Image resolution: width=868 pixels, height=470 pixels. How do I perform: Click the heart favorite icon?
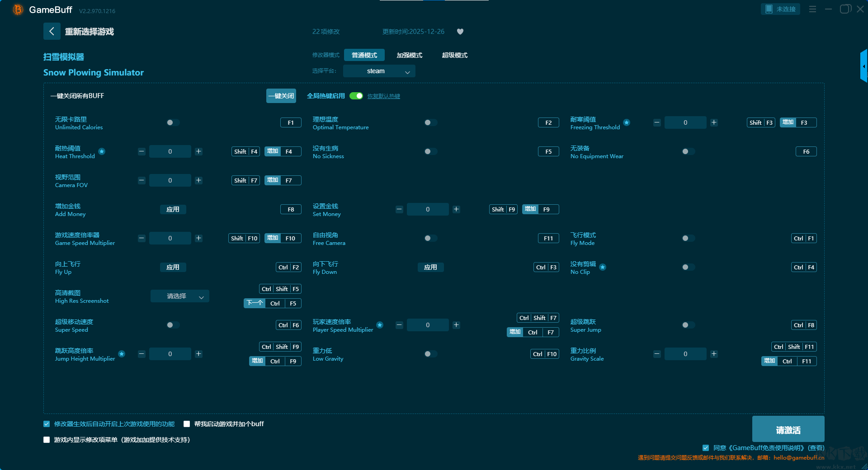click(460, 32)
